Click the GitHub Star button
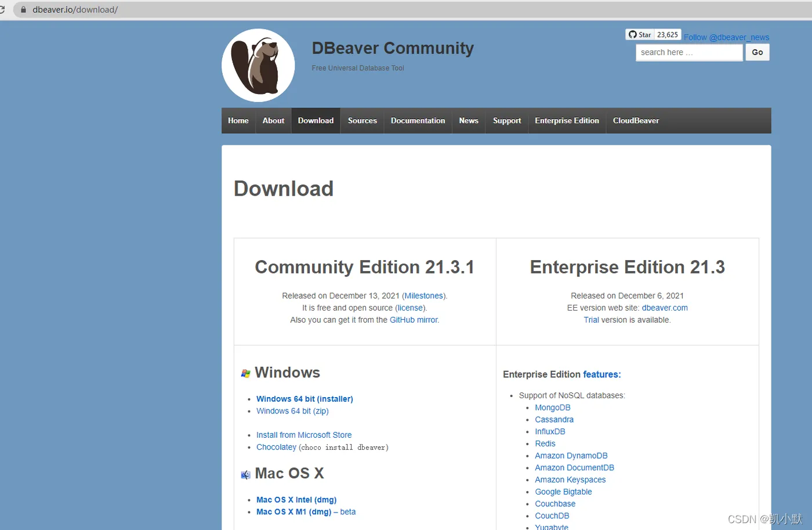 [x=640, y=35]
